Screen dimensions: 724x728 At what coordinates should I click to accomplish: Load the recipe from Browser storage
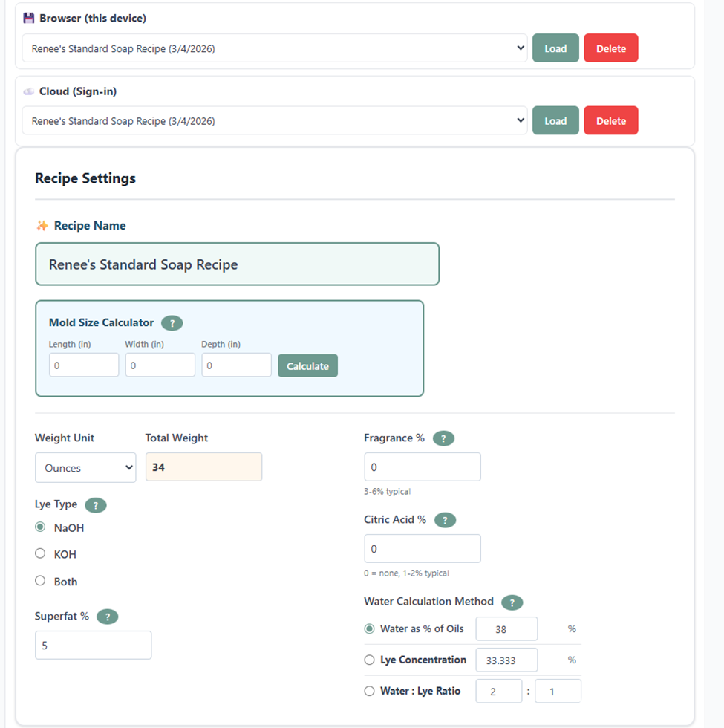coord(555,48)
